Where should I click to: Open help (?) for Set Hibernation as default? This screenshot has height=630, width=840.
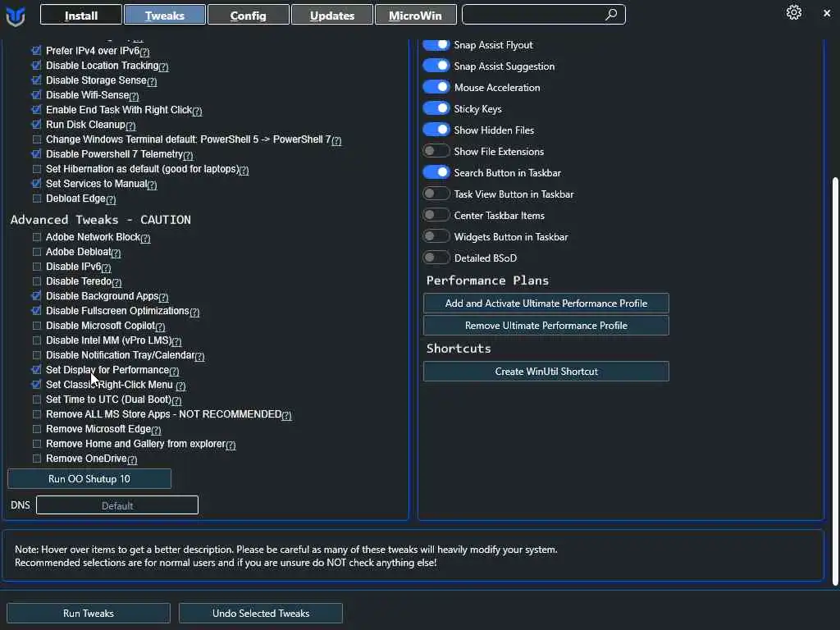pyautogui.click(x=244, y=171)
